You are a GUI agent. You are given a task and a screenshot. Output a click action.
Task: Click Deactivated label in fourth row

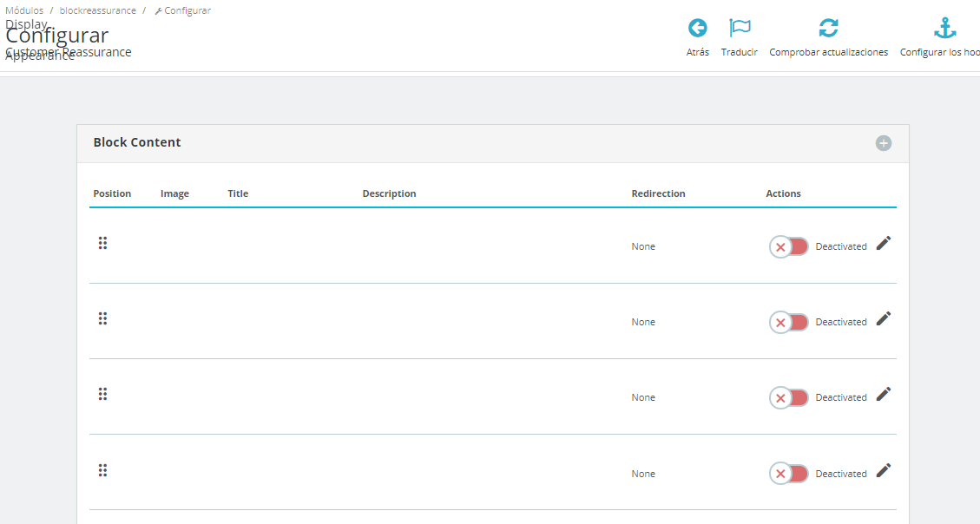click(840, 474)
